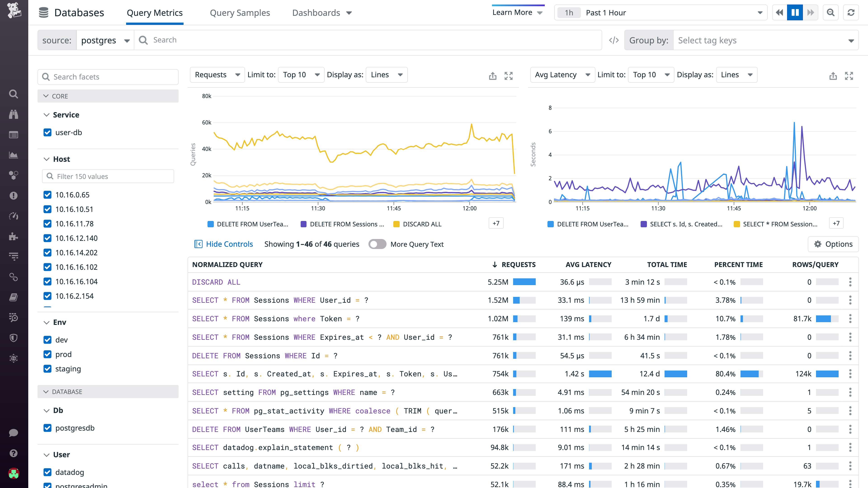Select the Metrics graph icon in sidebar

pyautogui.click(x=14, y=155)
